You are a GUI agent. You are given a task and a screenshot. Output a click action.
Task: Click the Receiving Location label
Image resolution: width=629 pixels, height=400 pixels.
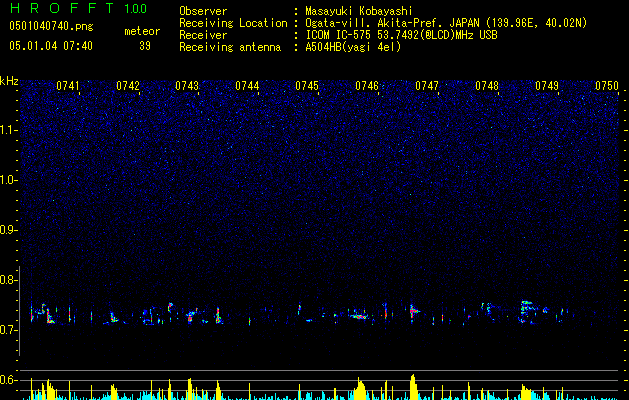pyautogui.click(x=233, y=23)
